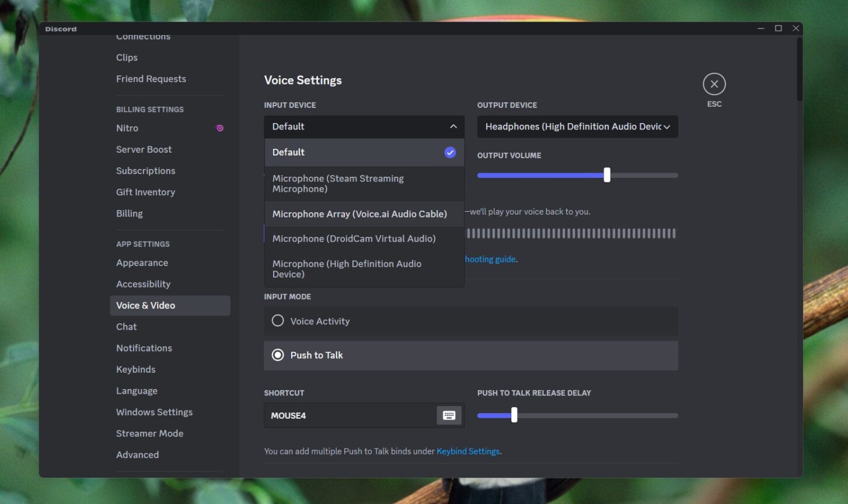
Task: Click the checkmark on Default input device
Action: click(449, 152)
